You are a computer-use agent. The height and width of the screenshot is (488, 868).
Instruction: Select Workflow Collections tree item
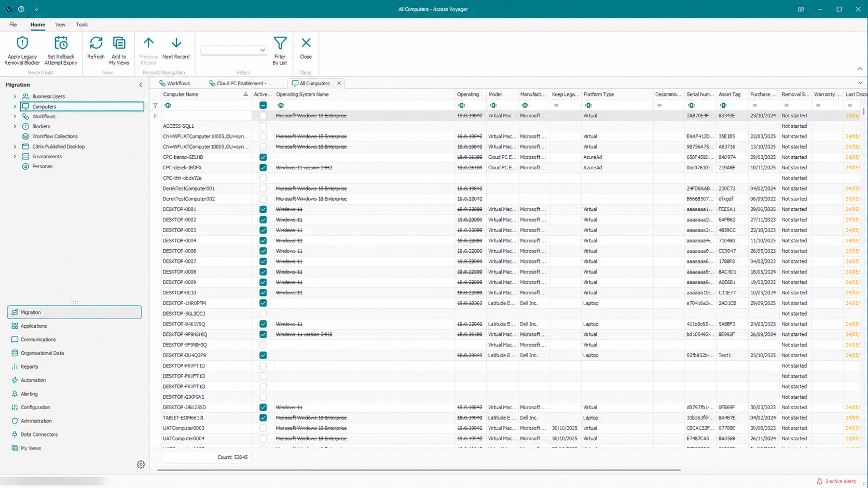54,137
